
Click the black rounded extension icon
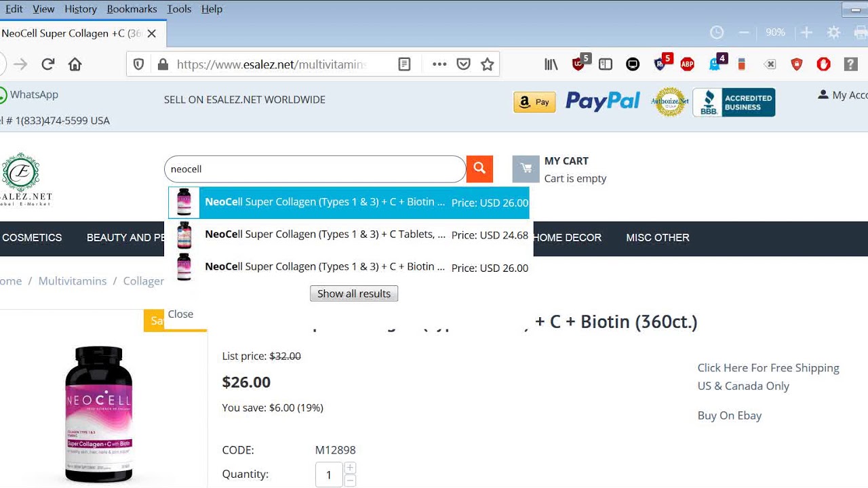click(x=633, y=64)
